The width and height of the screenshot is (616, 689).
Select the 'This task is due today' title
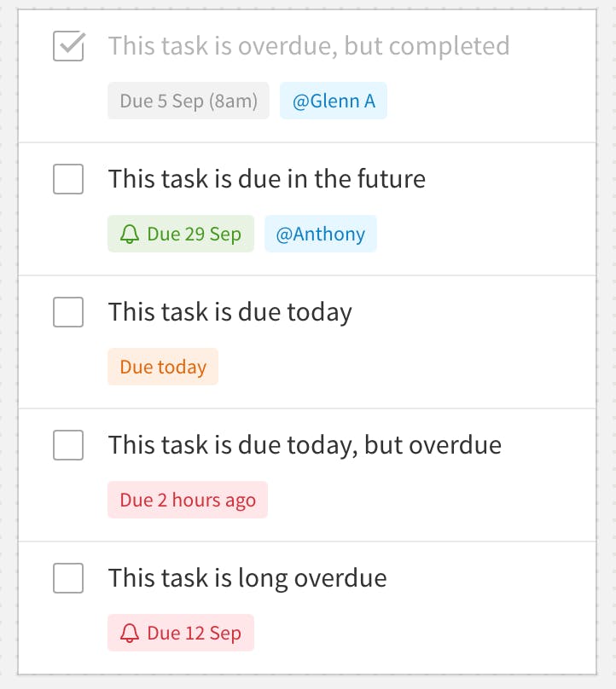[x=230, y=312]
